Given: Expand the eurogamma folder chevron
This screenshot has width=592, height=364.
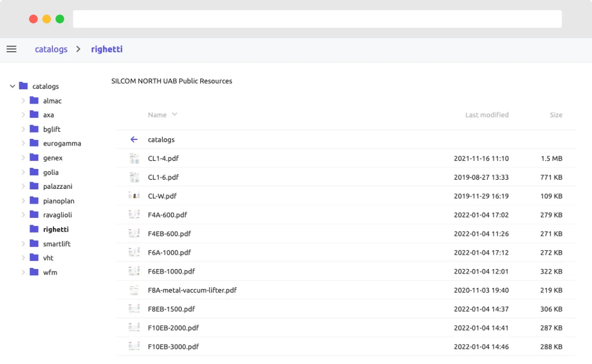Looking at the screenshot, I should (23, 144).
